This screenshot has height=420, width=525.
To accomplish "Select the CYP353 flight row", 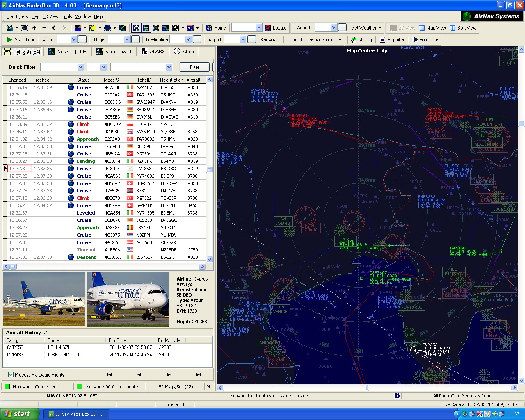I will coord(104,169).
